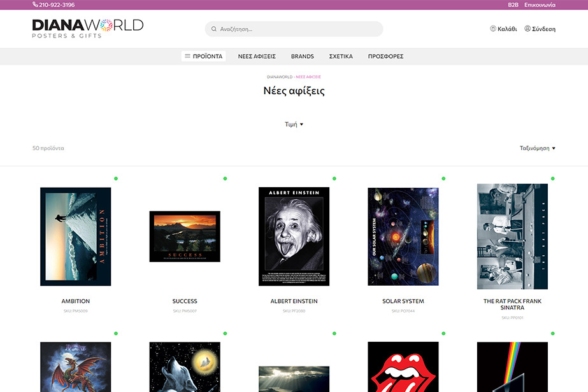Open the Τιμή price filter dropdown
Viewport: 588px width, 392px height.
(x=294, y=124)
